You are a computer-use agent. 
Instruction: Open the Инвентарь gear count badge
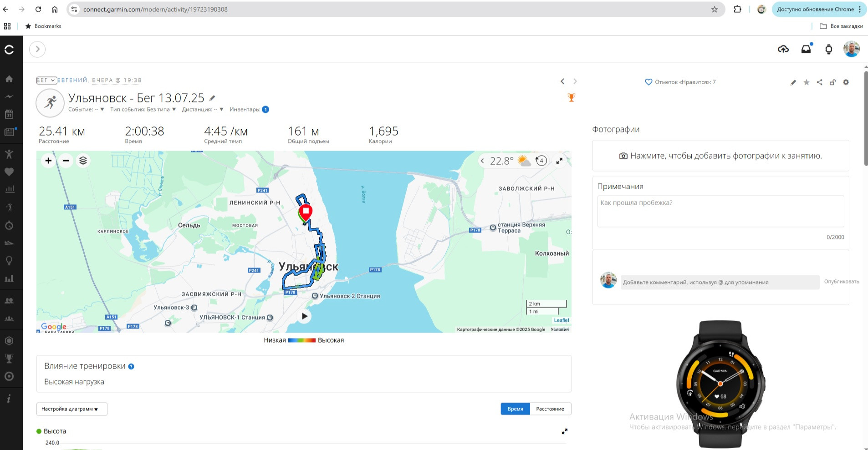266,110
